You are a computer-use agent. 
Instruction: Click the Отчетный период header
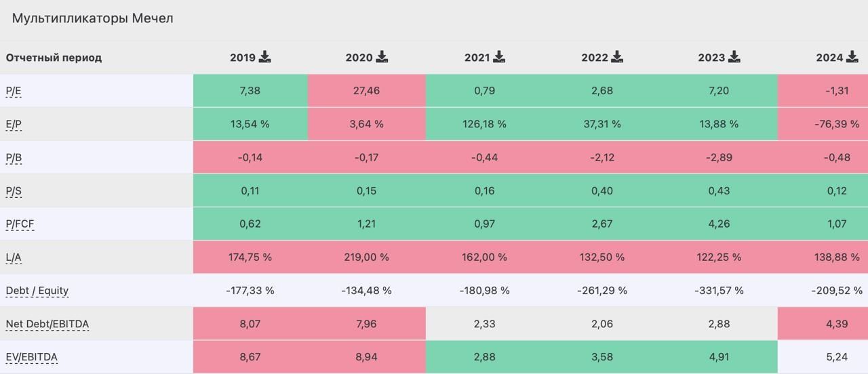point(54,58)
